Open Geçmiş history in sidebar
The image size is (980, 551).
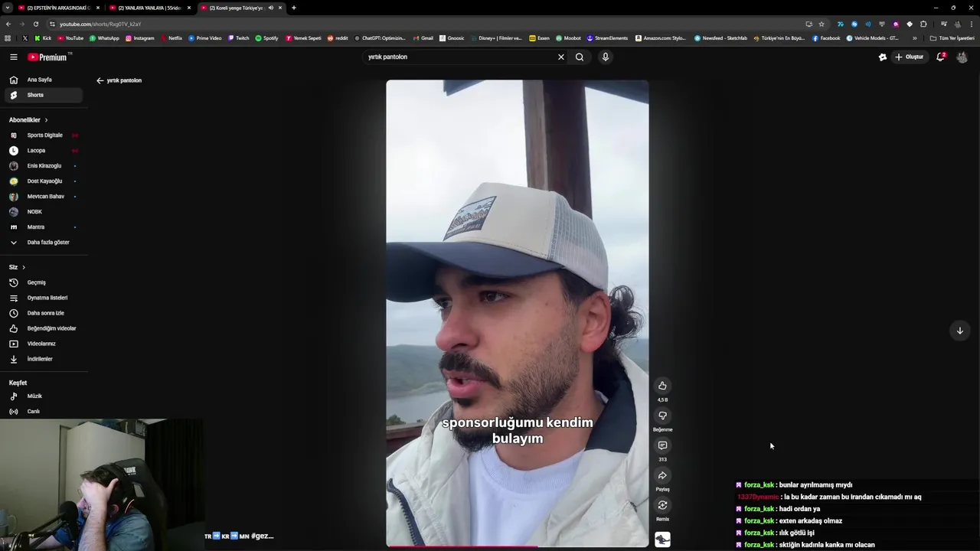(x=44, y=282)
